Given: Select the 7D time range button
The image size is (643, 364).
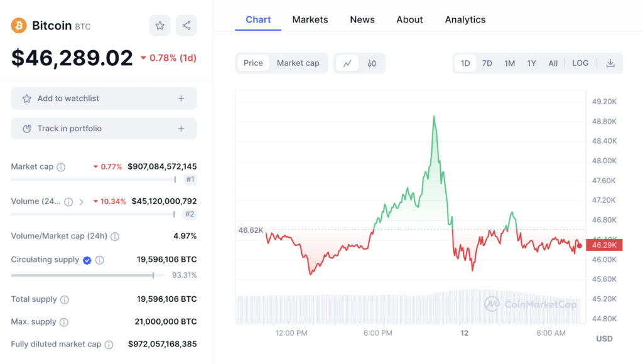Looking at the screenshot, I should 487,63.
